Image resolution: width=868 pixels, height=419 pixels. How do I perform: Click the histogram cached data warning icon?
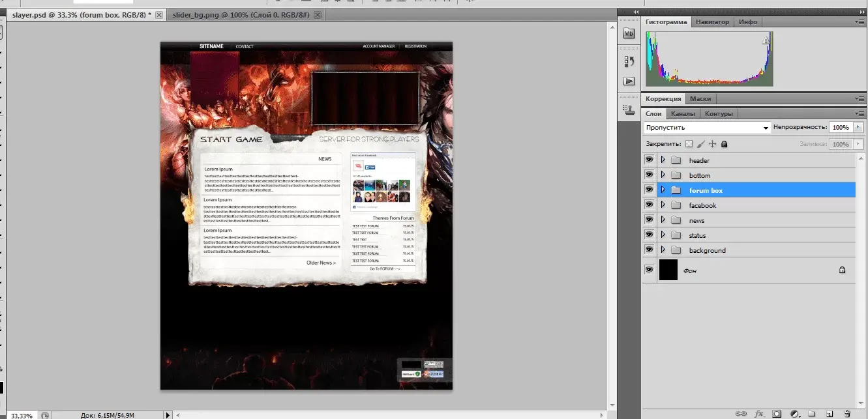point(766,41)
